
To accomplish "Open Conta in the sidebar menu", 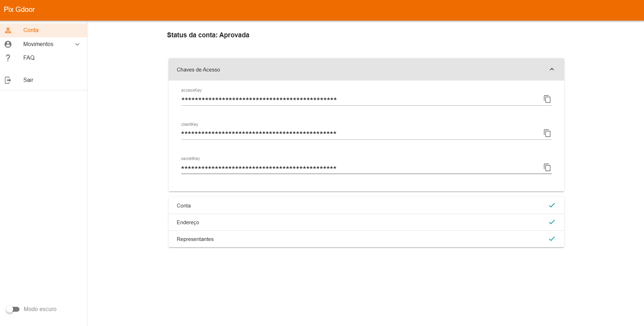I will (44, 30).
